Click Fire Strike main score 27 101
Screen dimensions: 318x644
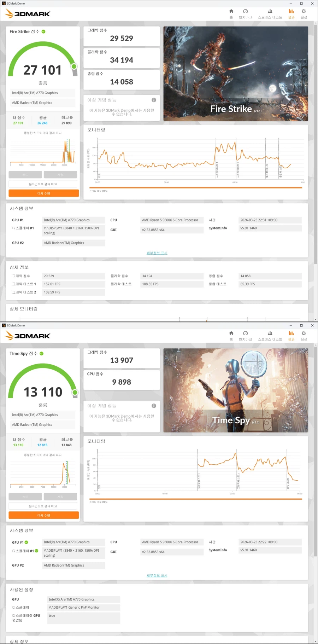(x=42, y=70)
